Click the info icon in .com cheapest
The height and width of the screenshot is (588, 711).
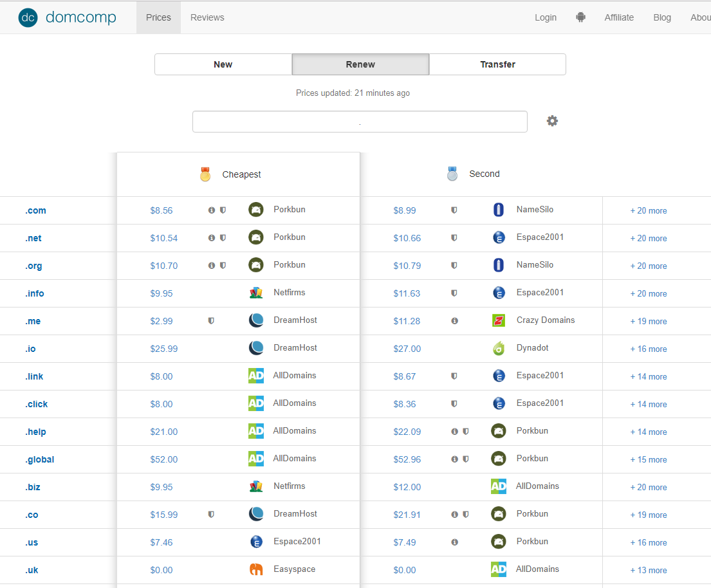tap(211, 210)
